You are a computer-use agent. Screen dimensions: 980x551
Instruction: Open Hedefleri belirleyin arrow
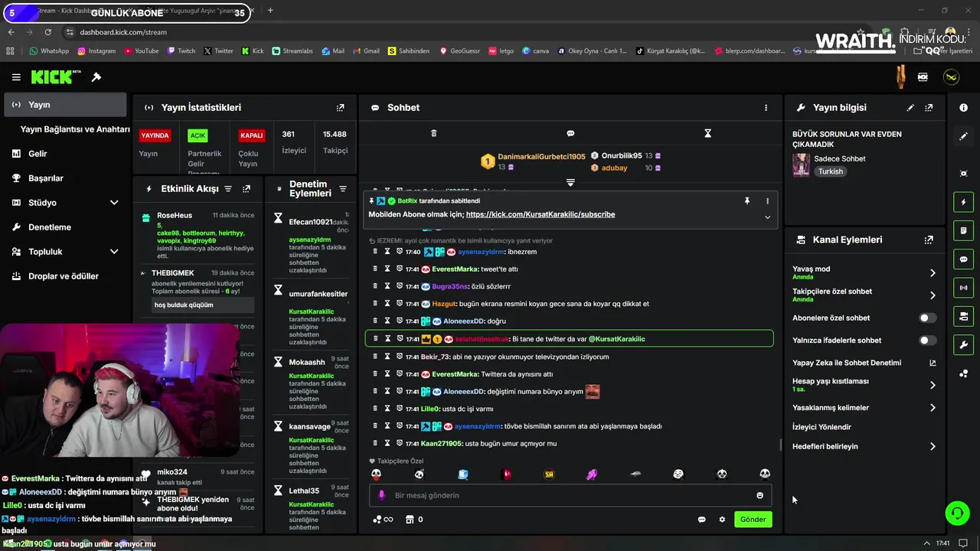[x=933, y=447]
